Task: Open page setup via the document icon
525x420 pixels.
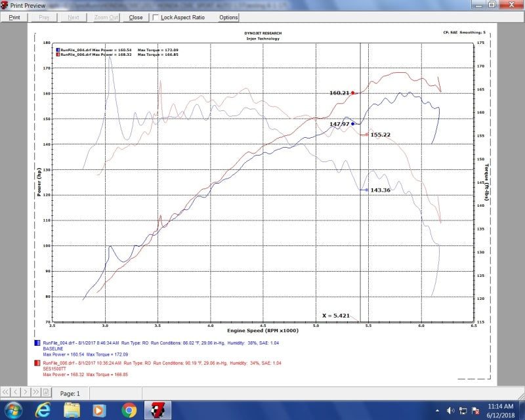Action: click(46, 393)
